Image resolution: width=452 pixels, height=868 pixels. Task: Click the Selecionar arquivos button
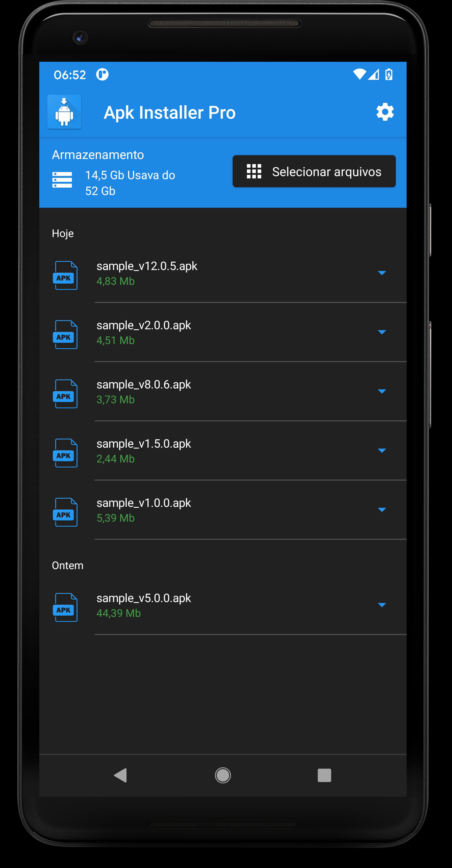pyautogui.click(x=314, y=171)
